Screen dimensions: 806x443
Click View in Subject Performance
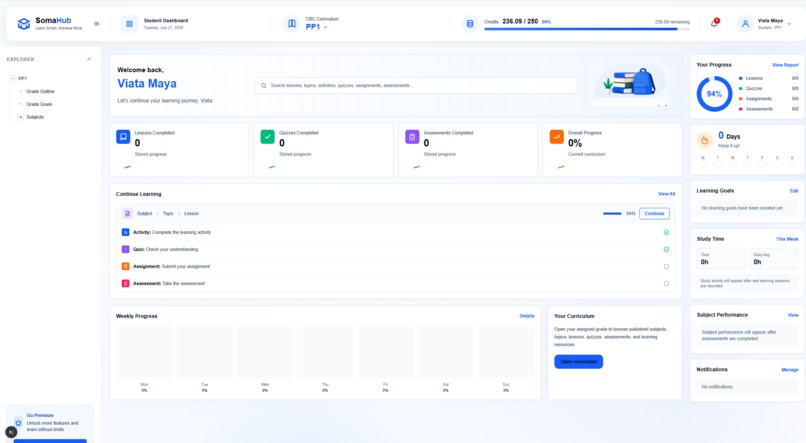[793, 315]
